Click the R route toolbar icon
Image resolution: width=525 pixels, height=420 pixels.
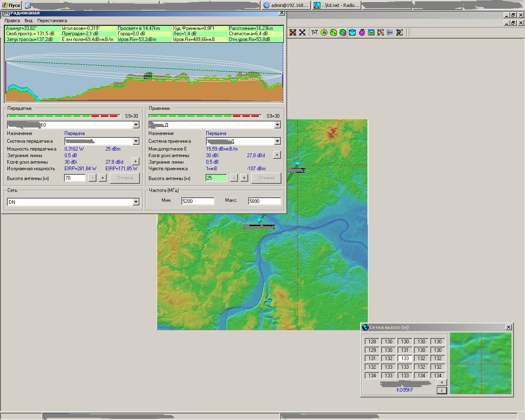coord(399,32)
